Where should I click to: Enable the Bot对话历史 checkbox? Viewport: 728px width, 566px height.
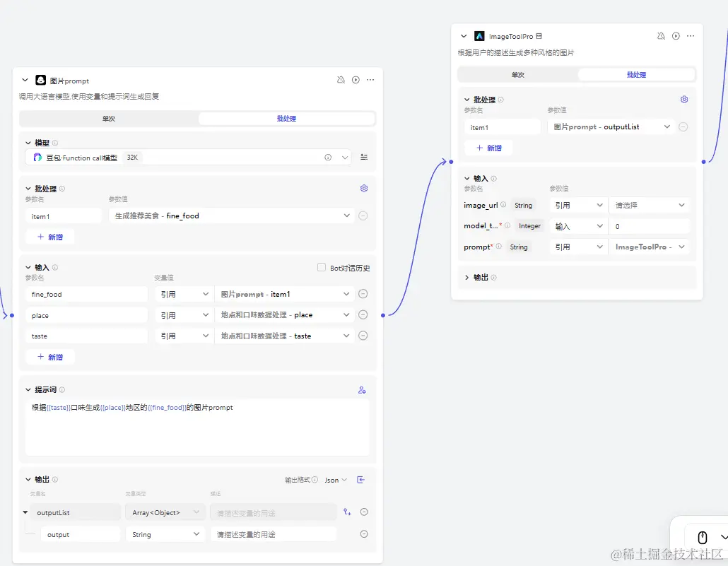(x=322, y=267)
